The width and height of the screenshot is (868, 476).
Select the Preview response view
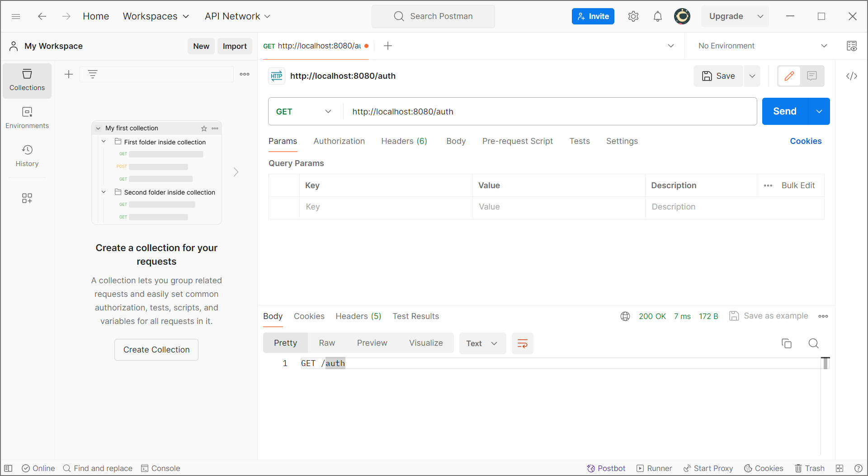point(372,343)
